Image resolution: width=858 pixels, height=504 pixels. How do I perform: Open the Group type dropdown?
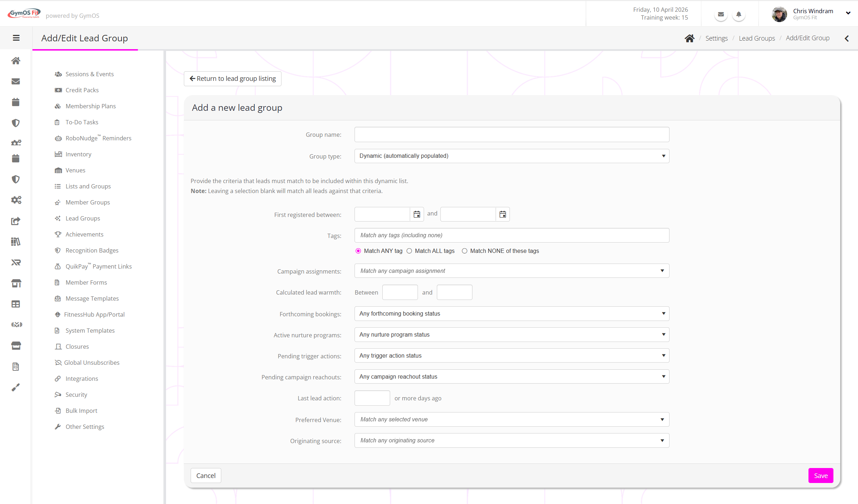(512, 156)
